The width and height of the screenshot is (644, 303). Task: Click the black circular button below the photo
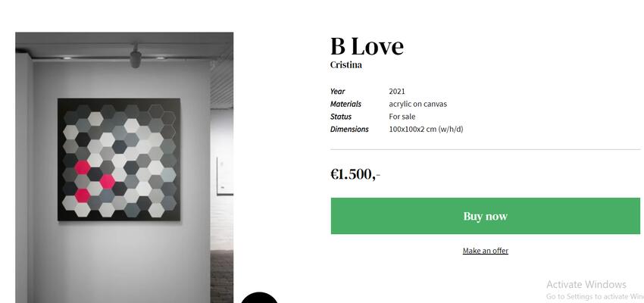click(x=259, y=298)
